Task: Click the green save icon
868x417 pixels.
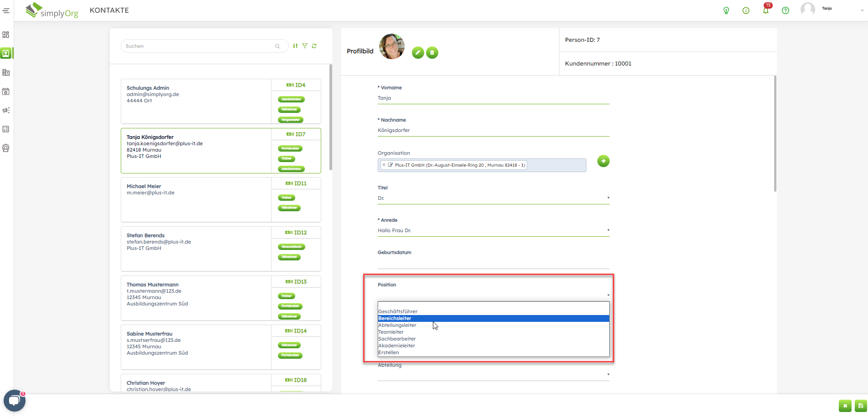Action: [861, 406]
